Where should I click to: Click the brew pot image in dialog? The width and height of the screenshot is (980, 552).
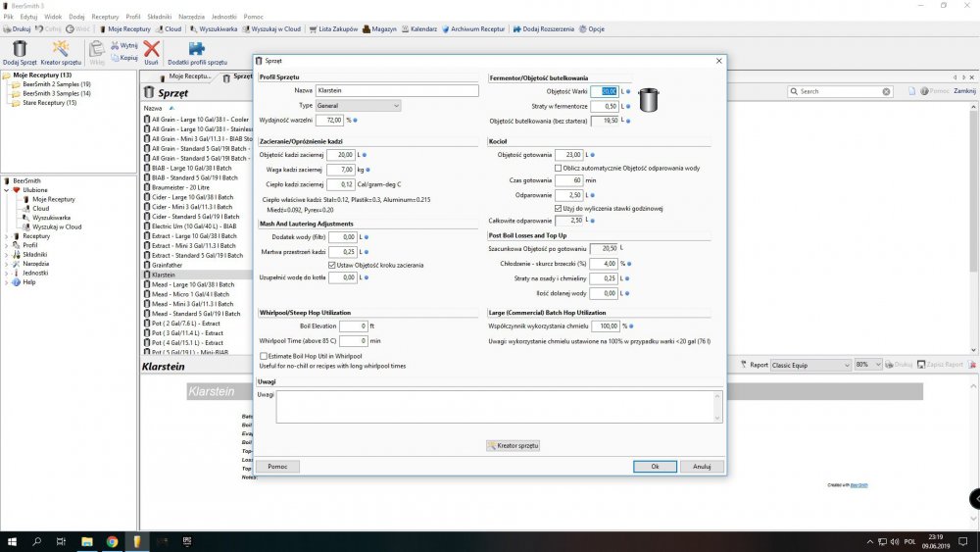click(x=649, y=99)
